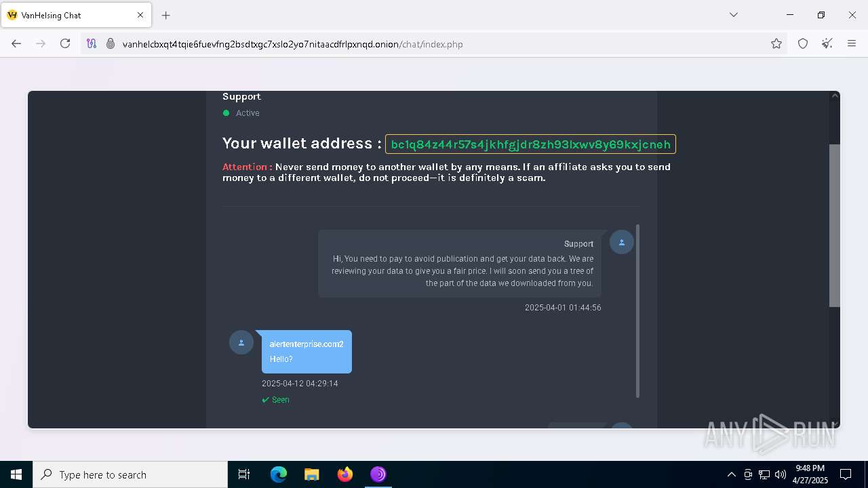The height and width of the screenshot is (488, 868).
Task: Click the outer panel vertical scrollbar thumb
Action: [x=835, y=225]
